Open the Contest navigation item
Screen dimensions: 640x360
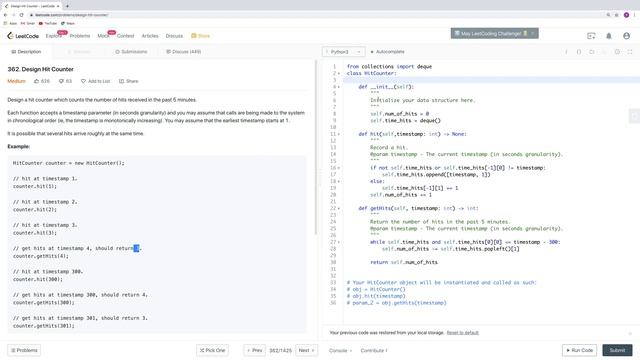(125, 36)
